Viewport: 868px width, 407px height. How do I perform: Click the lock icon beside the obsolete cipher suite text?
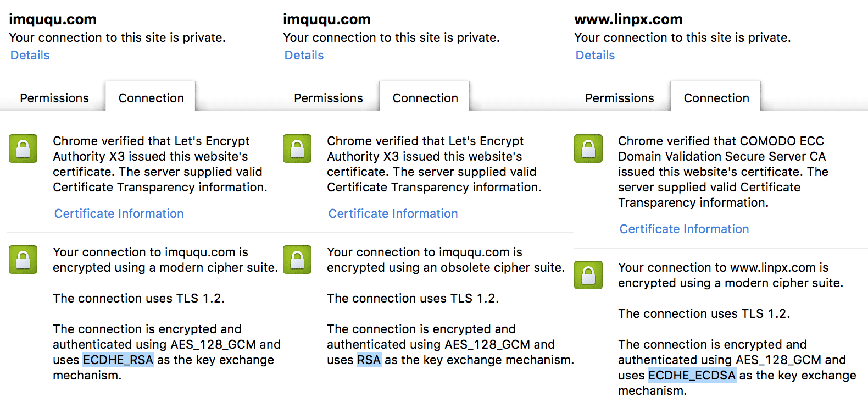297,260
